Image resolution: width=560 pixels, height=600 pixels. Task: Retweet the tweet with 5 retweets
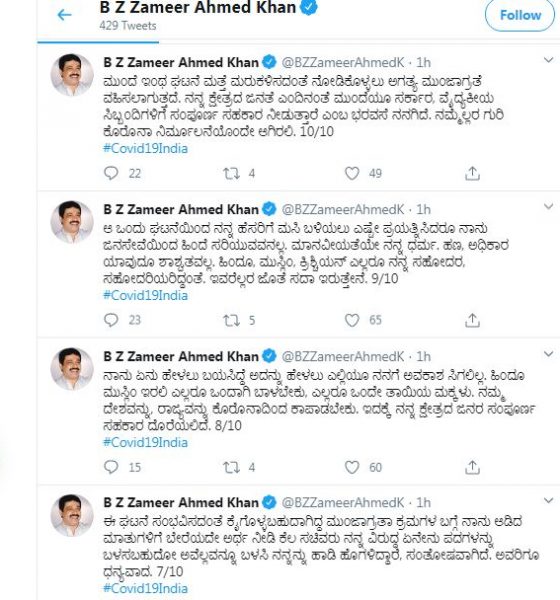pos(232,320)
